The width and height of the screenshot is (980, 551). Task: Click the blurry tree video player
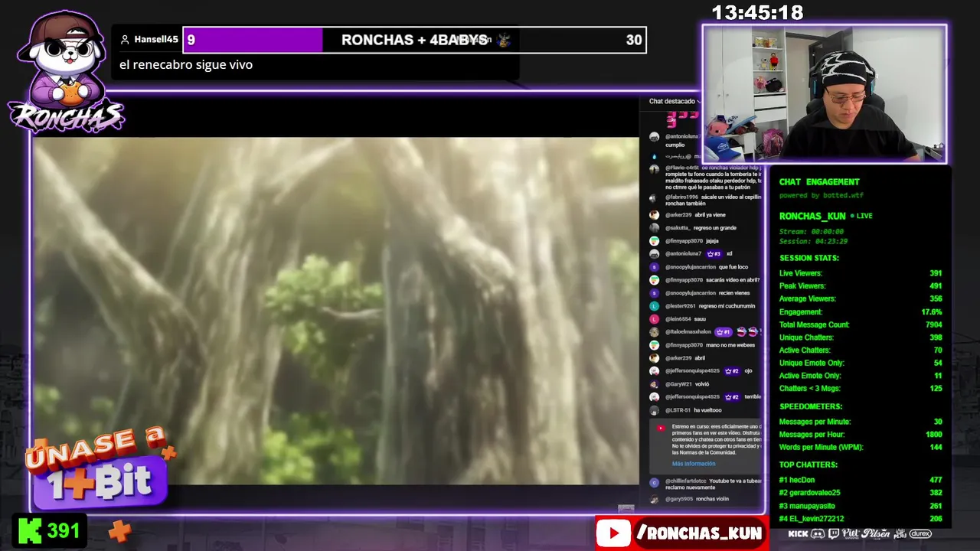tap(336, 311)
